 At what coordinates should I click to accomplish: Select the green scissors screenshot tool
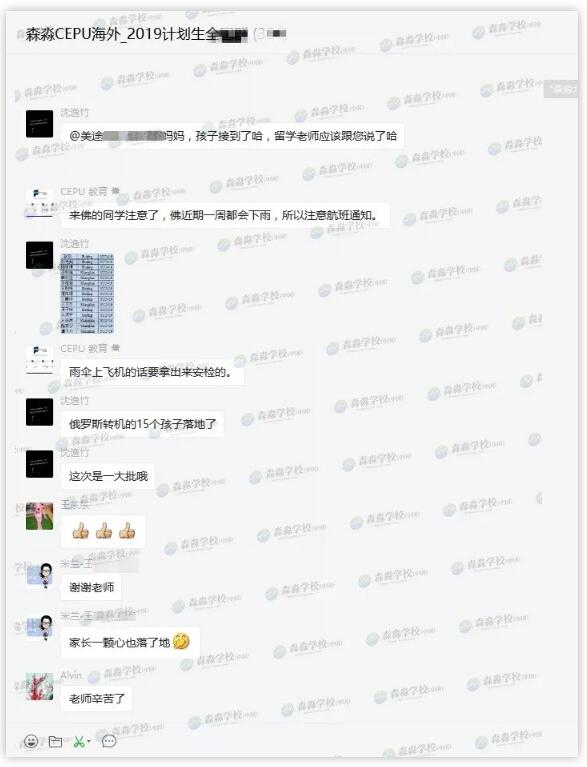(79, 742)
